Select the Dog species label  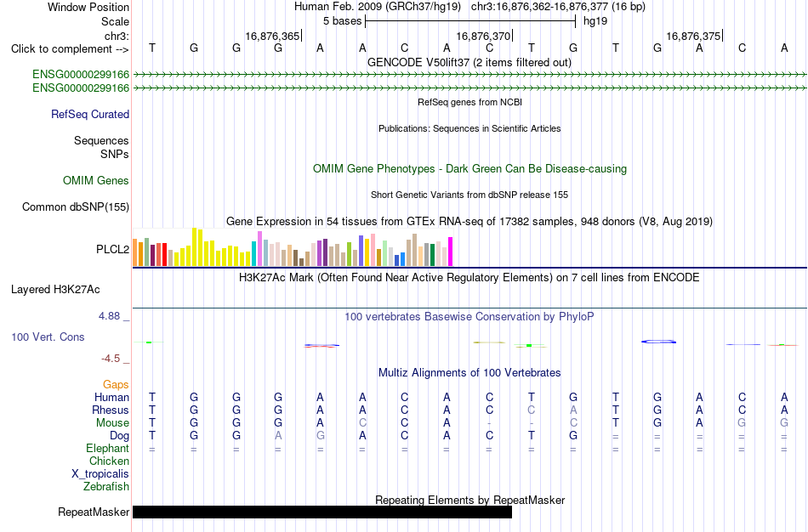click(120, 436)
